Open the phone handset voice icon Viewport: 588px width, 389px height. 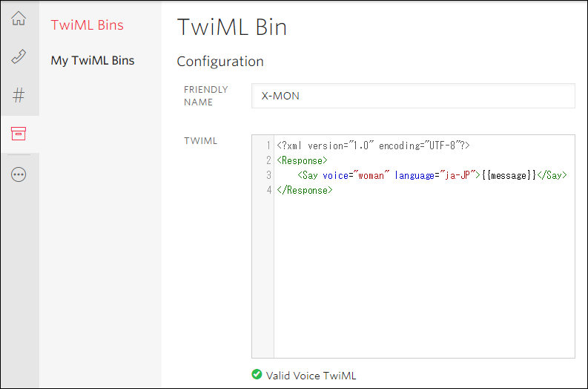click(x=19, y=57)
